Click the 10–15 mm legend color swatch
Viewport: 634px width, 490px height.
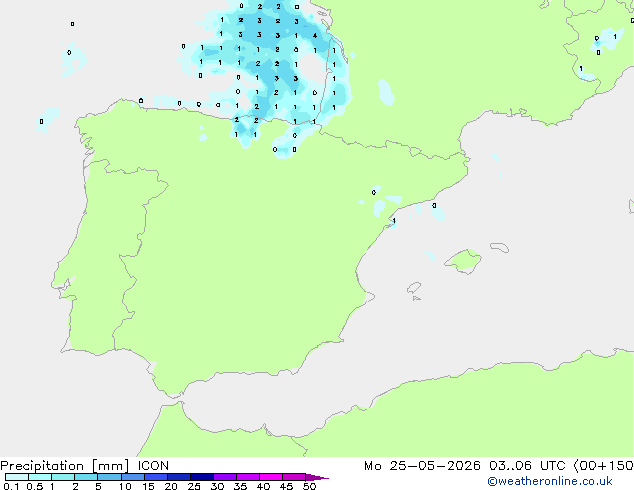pos(132,477)
